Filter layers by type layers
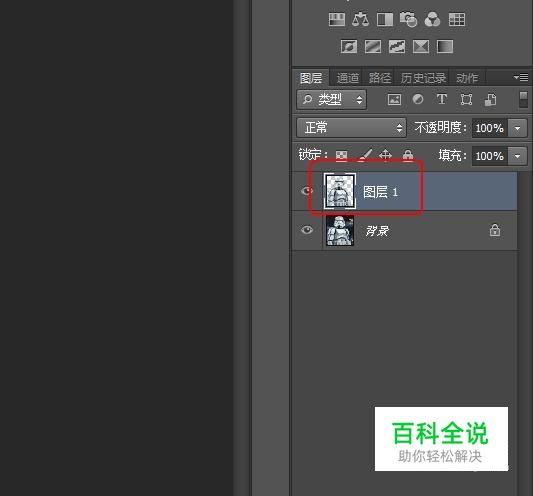The width and height of the screenshot is (533, 496). (x=442, y=99)
